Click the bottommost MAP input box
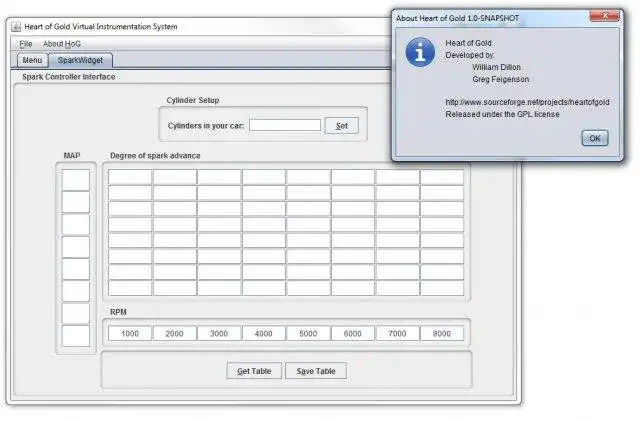The image size is (640, 421). click(76, 336)
